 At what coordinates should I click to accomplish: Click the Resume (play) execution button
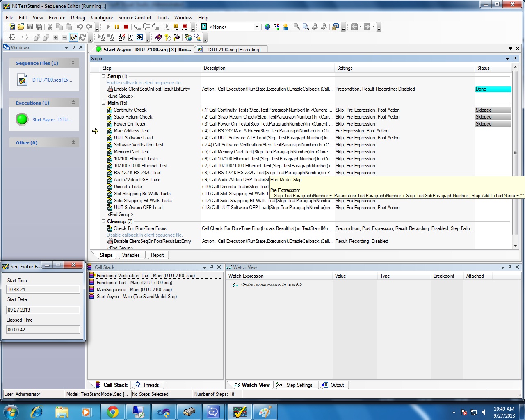[108, 27]
